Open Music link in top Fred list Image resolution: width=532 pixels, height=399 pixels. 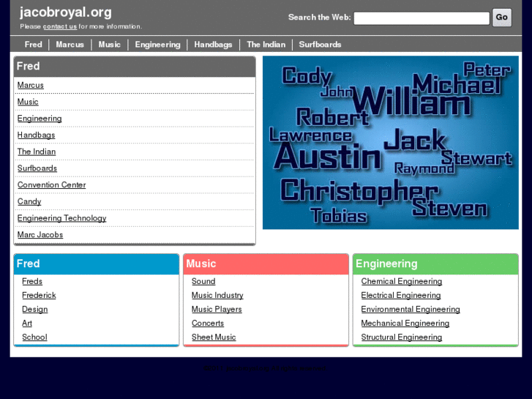pos(28,102)
